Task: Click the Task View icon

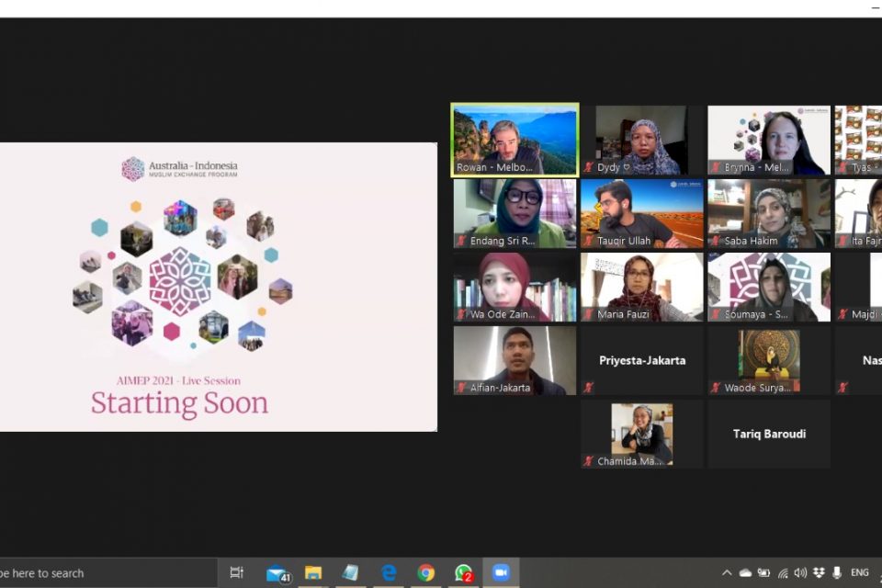Action: pos(236,572)
